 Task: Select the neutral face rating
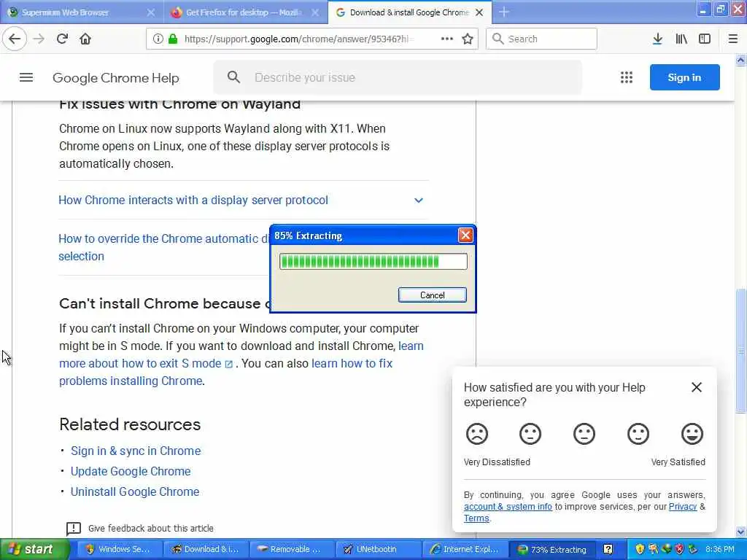tap(584, 434)
